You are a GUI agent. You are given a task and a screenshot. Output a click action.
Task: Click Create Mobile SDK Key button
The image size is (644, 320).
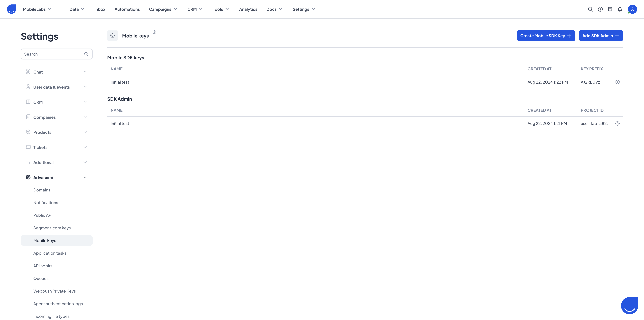546,36
